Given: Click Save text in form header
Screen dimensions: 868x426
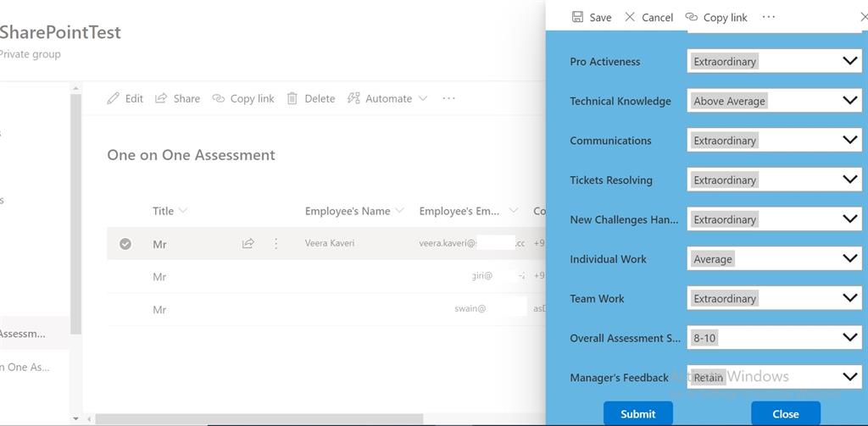Looking at the screenshot, I should tap(601, 18).
